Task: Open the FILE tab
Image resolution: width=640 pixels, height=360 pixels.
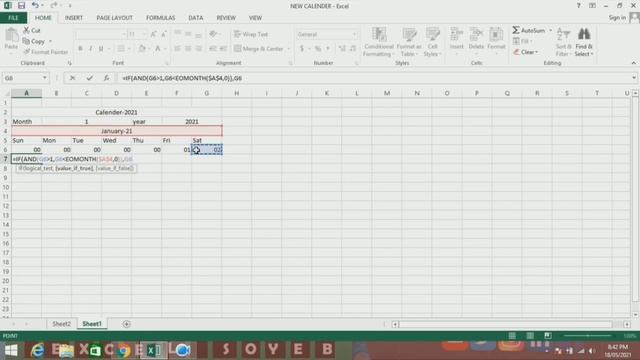Action: pyautogui.click(x=13, y=18)
